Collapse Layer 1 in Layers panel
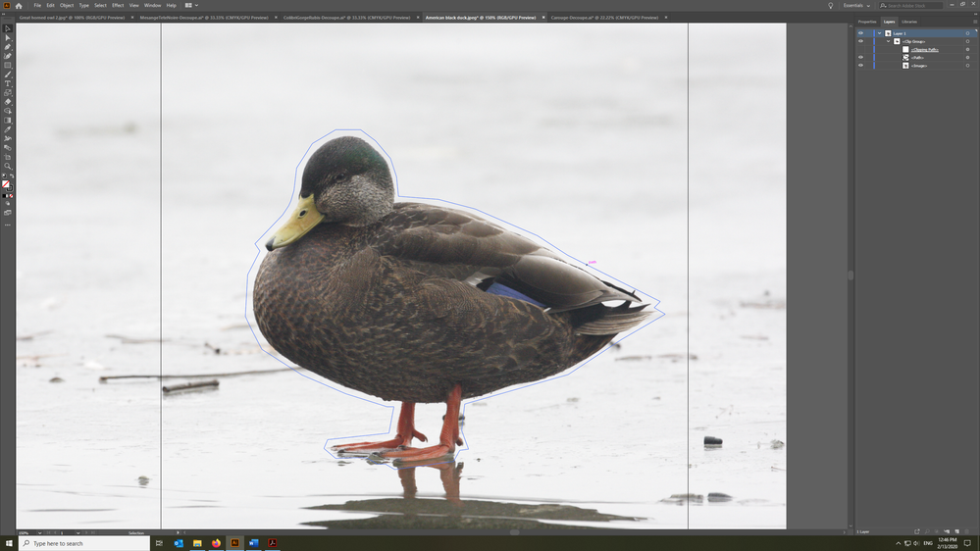This screenshot has height=551, width=980. pos(879,33)
